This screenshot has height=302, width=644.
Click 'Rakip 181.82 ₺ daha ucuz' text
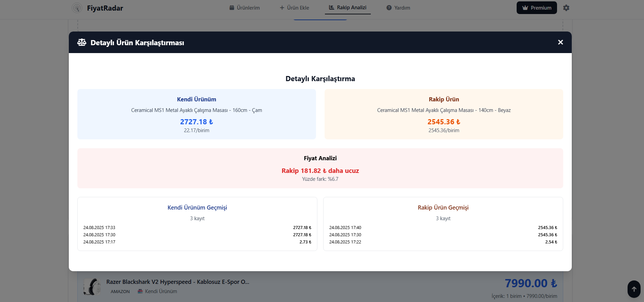(320, 171)
